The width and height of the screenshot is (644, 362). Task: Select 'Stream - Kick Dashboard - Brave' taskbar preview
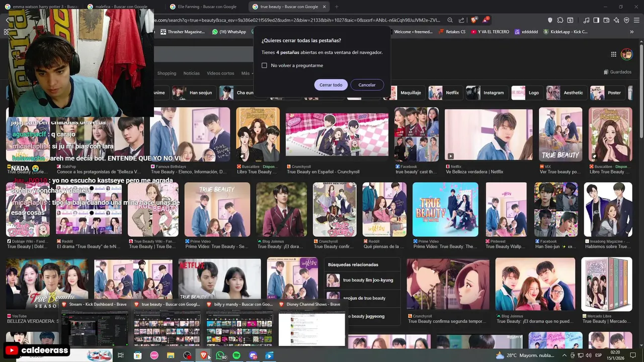coord(95,324)
